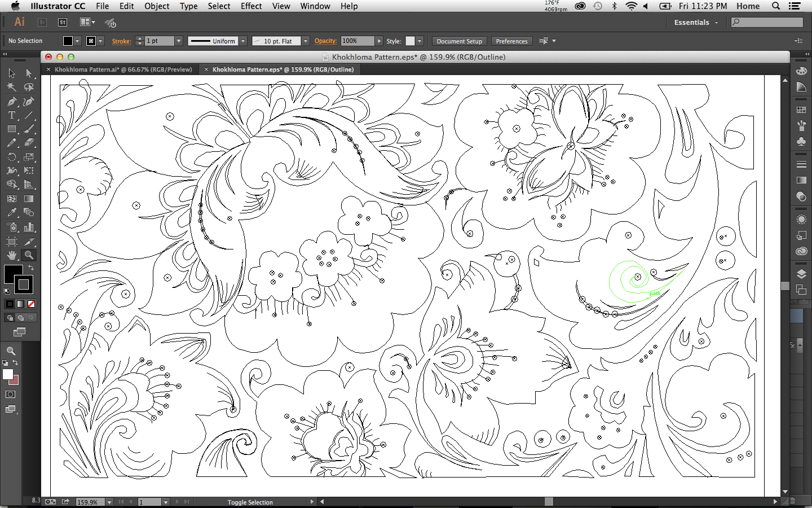Image resolution: width=812 pixels, height=508 pixels.
Task: Open the Essentials workspace switcher
Action: [696, 23]
